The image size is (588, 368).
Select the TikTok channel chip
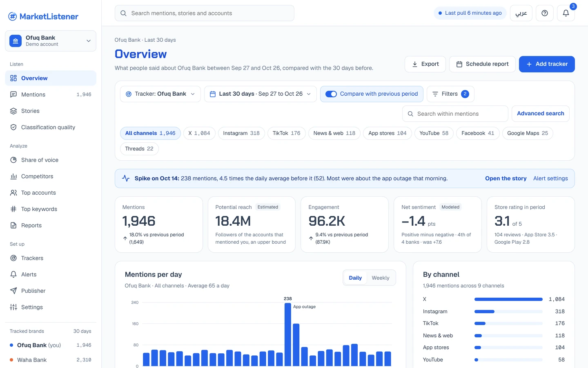(x=287, y=133)
